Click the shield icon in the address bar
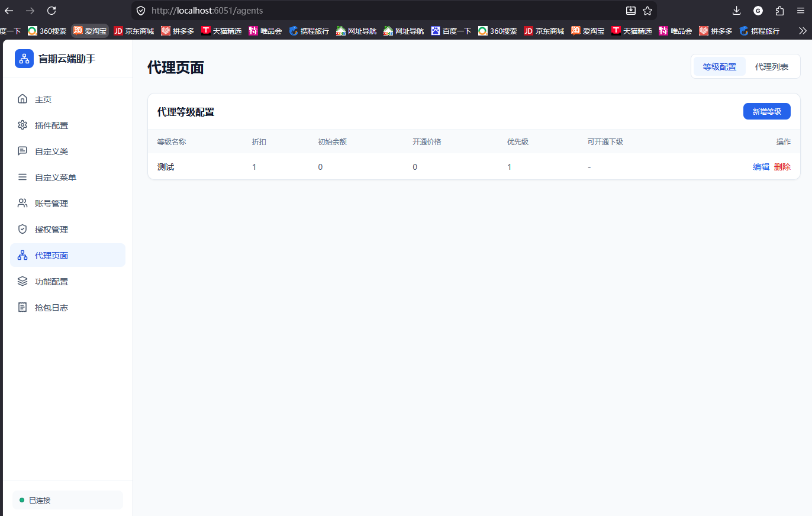Screen dimensions: 812x516 tap(141, 11)
